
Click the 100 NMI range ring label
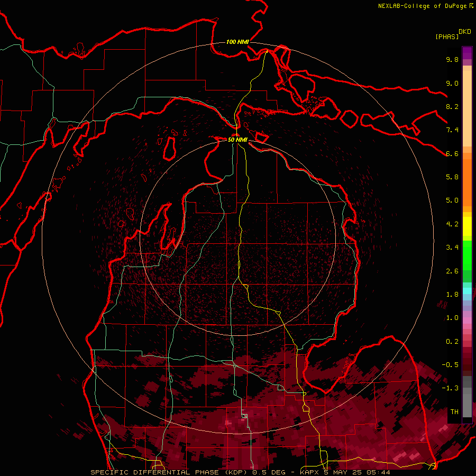(x=237, y=42)
